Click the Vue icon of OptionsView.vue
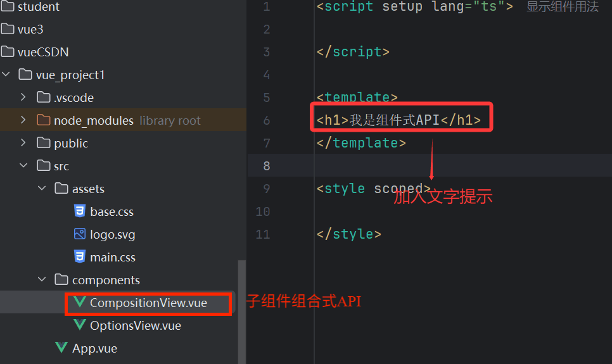612x364 pixels. [80, 324]
